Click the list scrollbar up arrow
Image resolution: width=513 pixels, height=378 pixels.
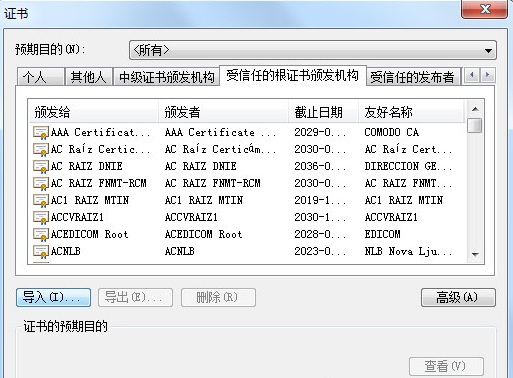coord(475,109)
